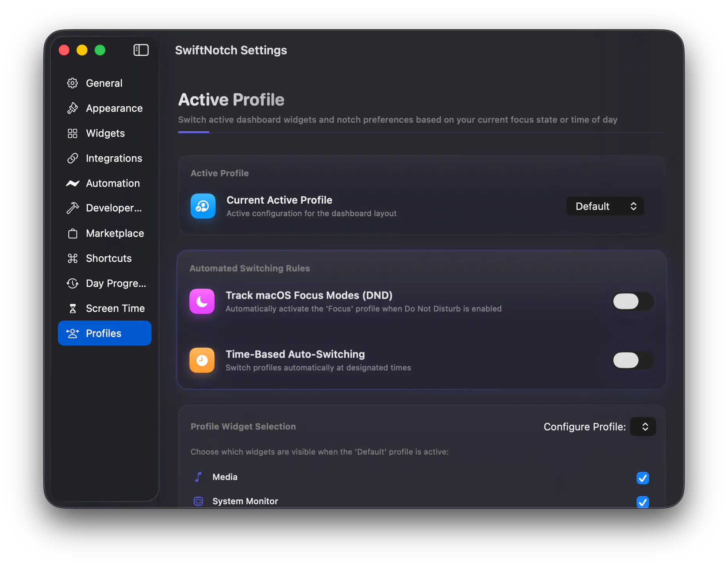Click the Marketplace bag icon
728x566 pixels.
coord(73,233)
